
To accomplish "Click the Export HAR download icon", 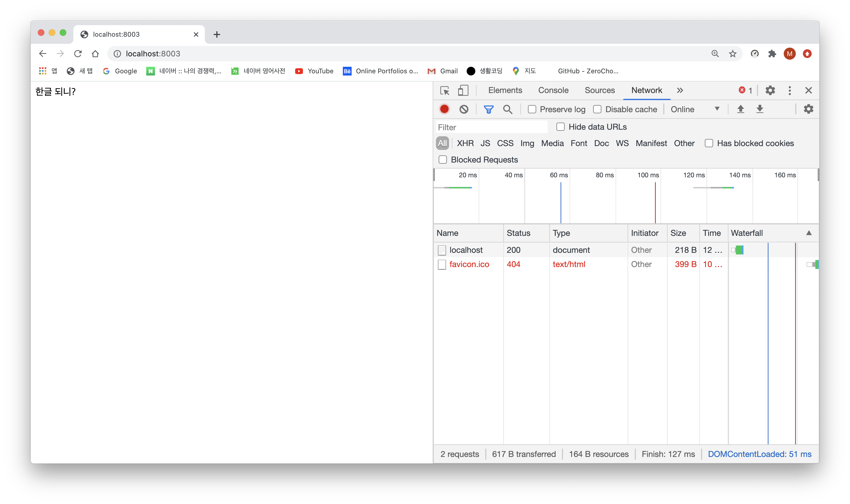I will pyautogui.click(x=760, y=109).
